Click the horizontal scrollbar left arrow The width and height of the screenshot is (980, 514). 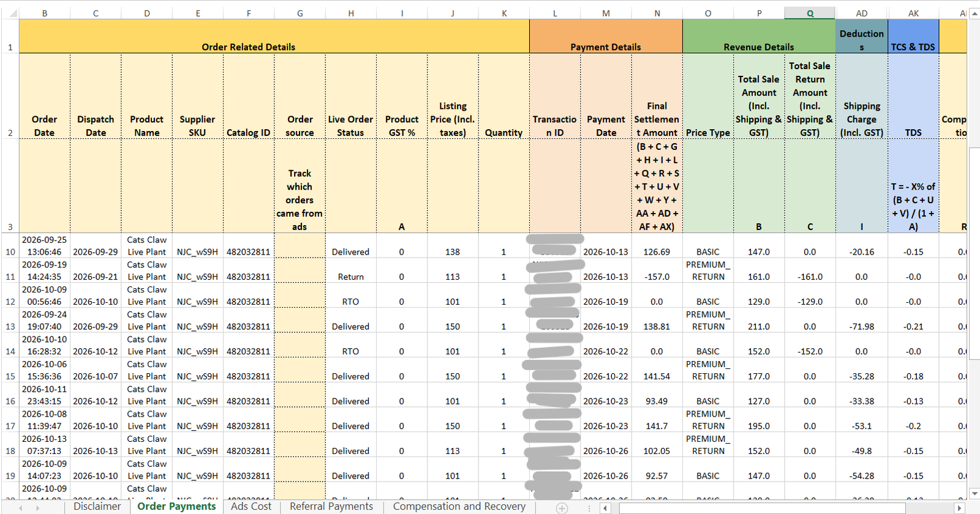[605, 508]
